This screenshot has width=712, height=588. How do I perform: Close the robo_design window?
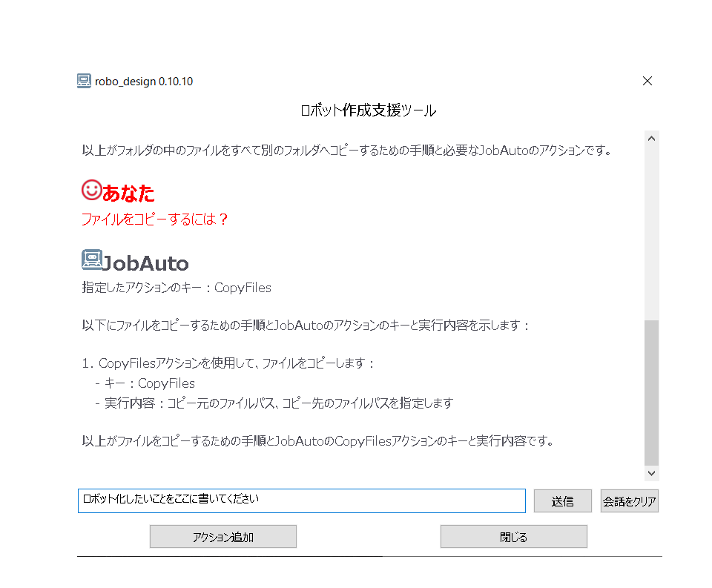(x=647, y=81)
